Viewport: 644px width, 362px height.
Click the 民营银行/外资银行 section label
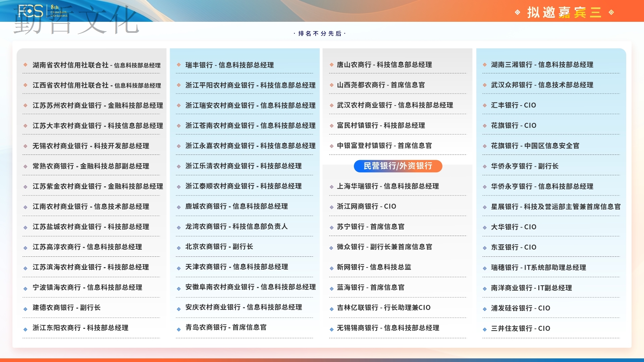pos(398,166)
